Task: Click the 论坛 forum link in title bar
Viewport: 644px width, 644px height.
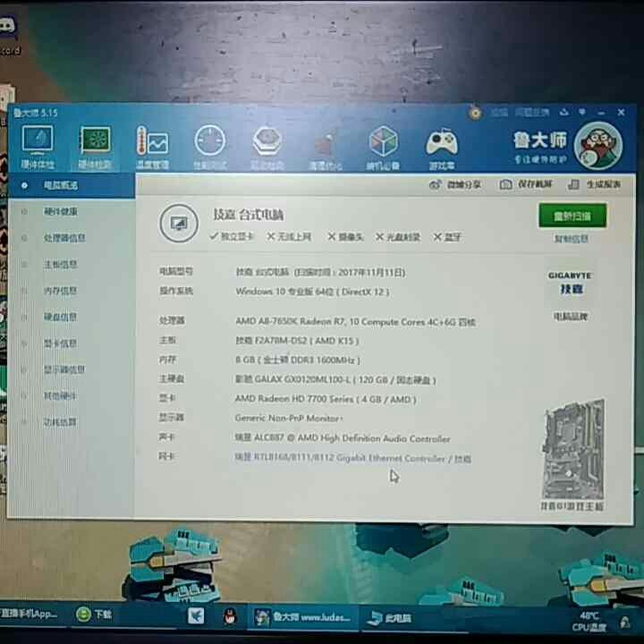Action: [499, 112]
